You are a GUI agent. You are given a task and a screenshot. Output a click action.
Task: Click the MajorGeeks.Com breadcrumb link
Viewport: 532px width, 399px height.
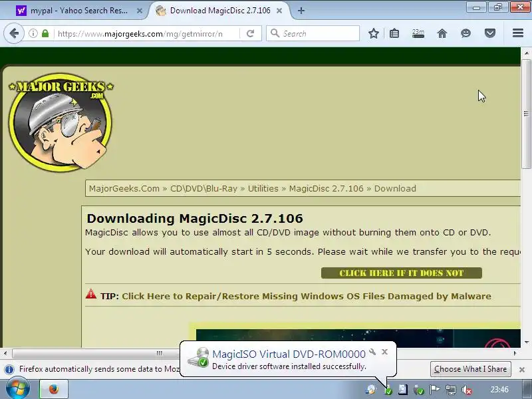(124, 189)
